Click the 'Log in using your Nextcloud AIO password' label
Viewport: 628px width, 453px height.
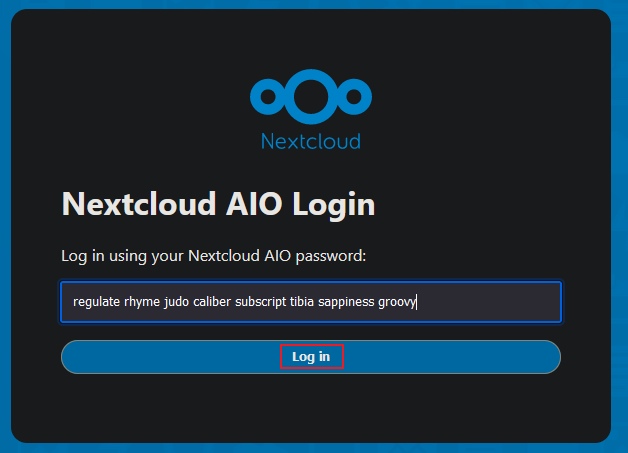coord(213,256)
